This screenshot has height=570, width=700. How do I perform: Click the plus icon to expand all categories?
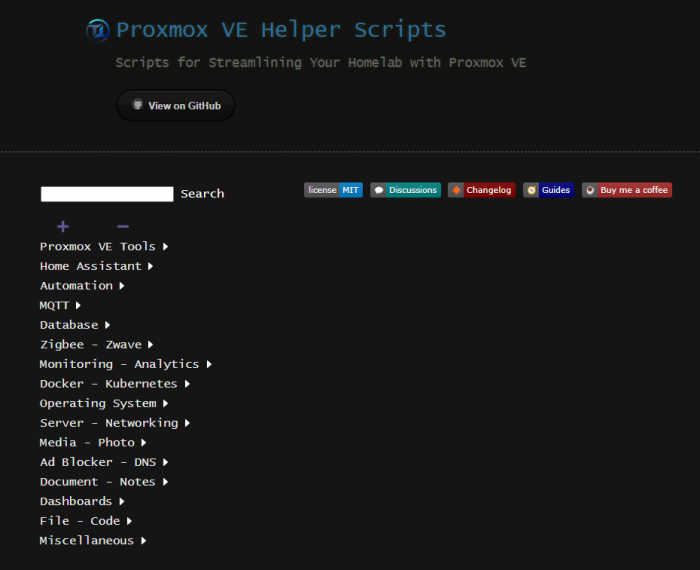click(x=63, y=227)
